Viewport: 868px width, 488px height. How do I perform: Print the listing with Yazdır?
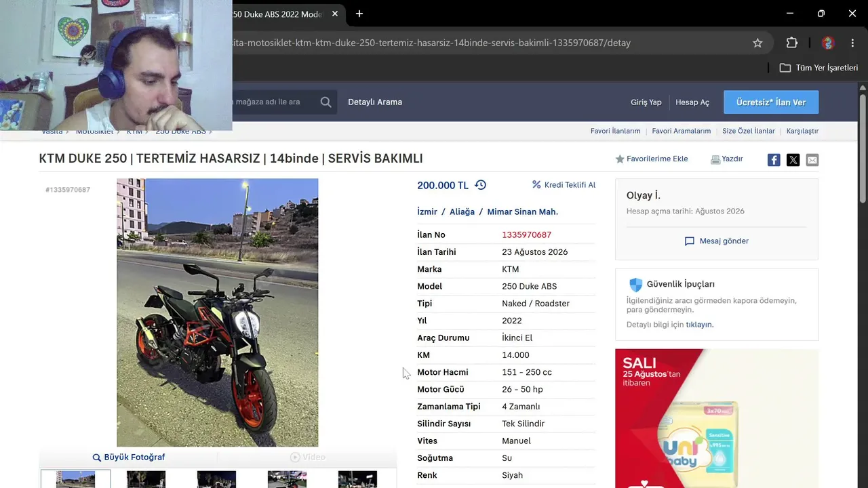coord(727,159)
